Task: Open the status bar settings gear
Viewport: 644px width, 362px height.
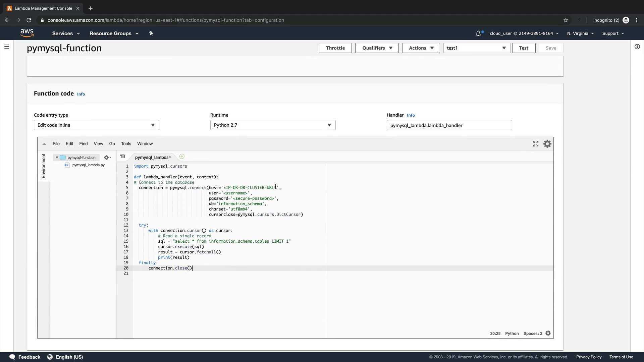Action: [x=548, y=333]
